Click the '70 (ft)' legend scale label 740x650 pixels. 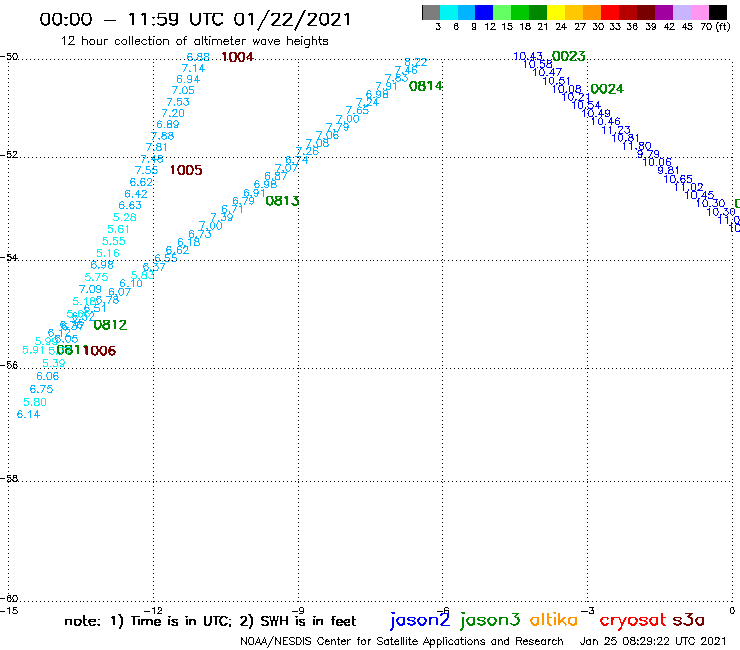point(715,27)
